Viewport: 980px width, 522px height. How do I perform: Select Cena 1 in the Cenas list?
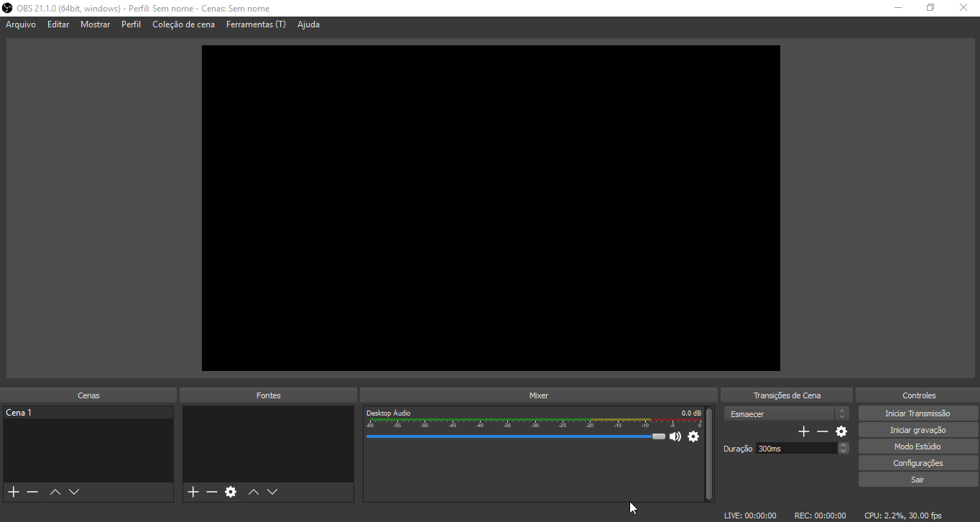tap(43, 412)
